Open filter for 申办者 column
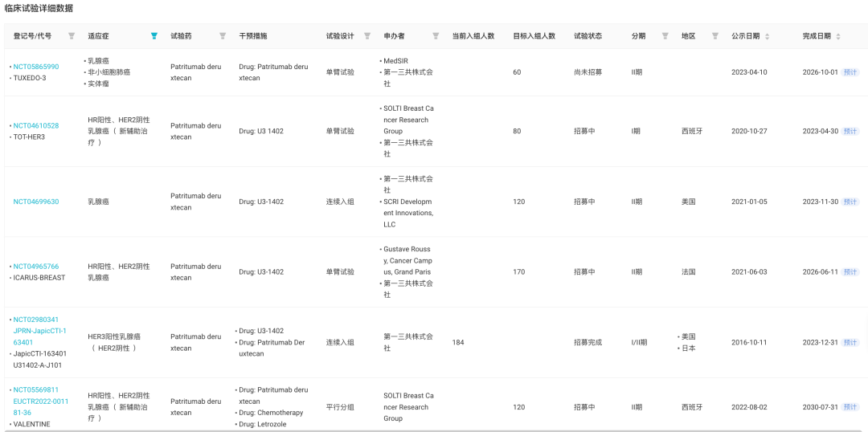This screenshot has width=868, height=432. (x=436, y=36)
